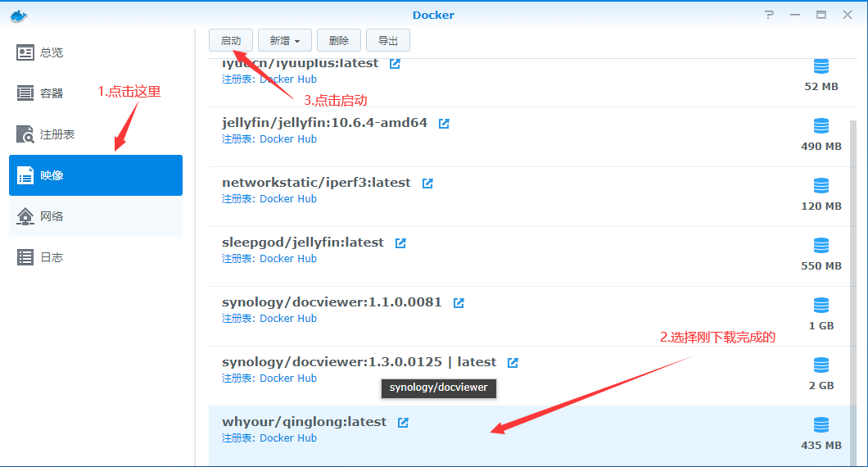Select the whyour/qinglong:latest image name
Image resolution: width=868 pixels, height=467 pixels.
(304, 422)
